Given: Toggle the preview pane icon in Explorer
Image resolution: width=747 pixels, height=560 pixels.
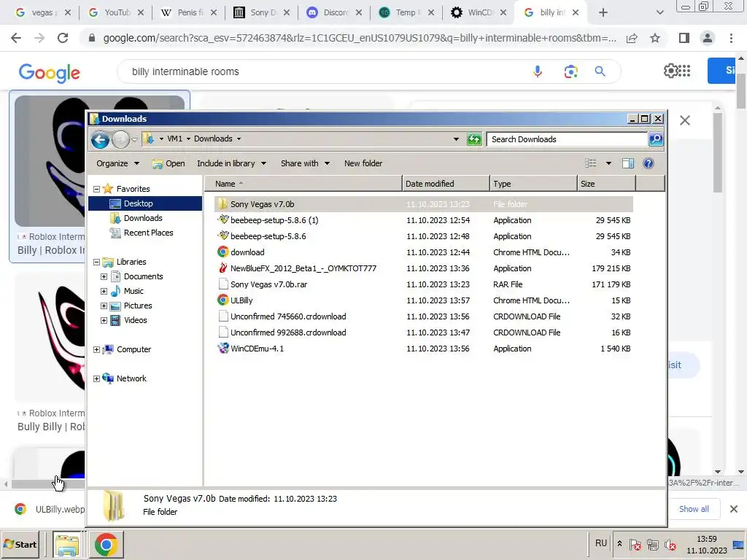Looking at the screenshot, I should click(x=628, y=163).
